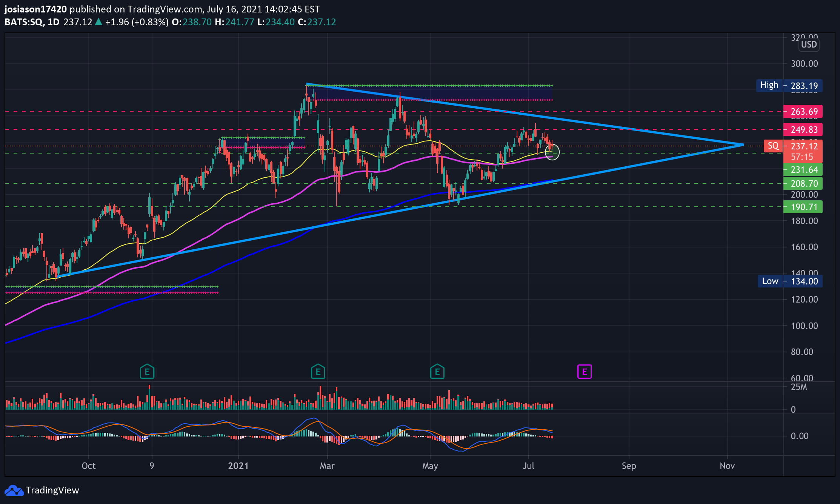This screenshot has height=504, width=840.
Task: Click the Low 134.00 price label
Action: click(x=790, y=281)
